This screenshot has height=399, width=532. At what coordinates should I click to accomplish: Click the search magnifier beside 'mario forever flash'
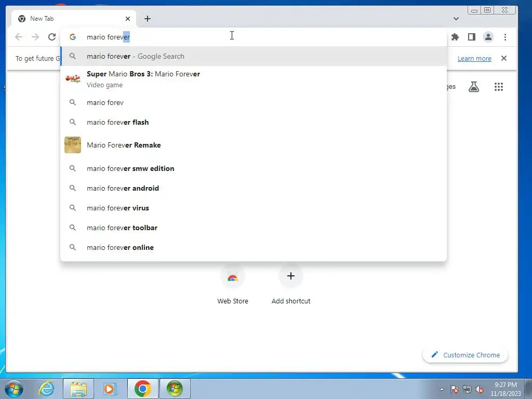pos(73,122)
